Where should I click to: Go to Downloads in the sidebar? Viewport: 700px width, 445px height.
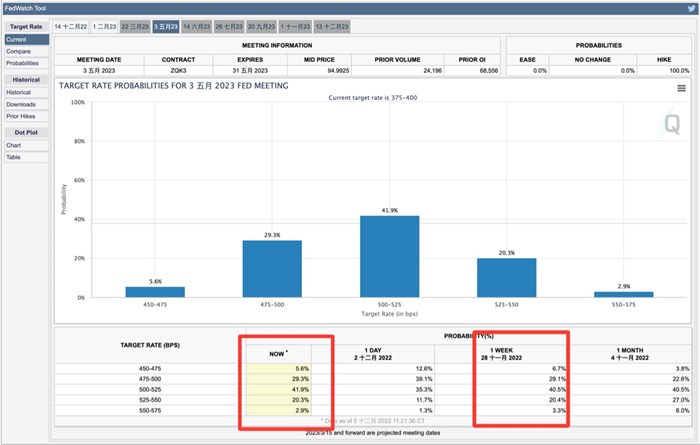[21, 104]
